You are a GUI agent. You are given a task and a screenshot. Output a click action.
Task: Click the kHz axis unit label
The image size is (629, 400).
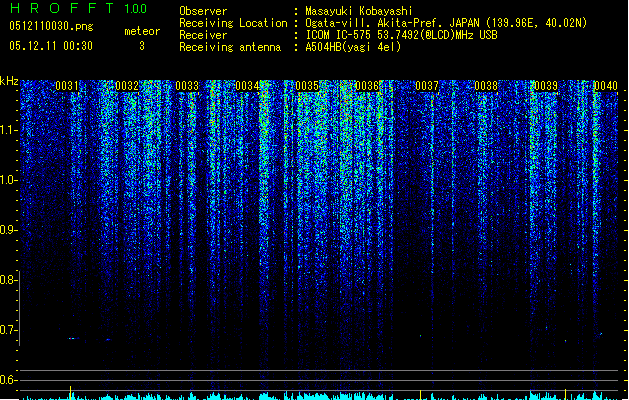(9, 81)
